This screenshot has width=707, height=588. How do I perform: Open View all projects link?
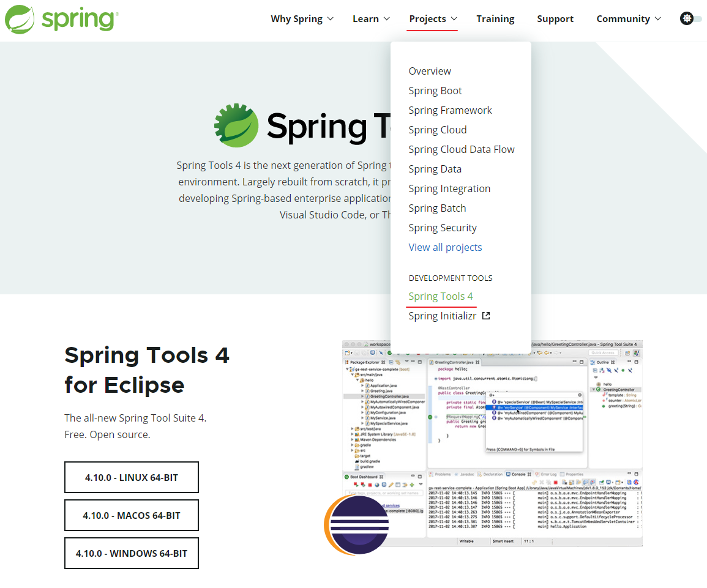point(445,247)
